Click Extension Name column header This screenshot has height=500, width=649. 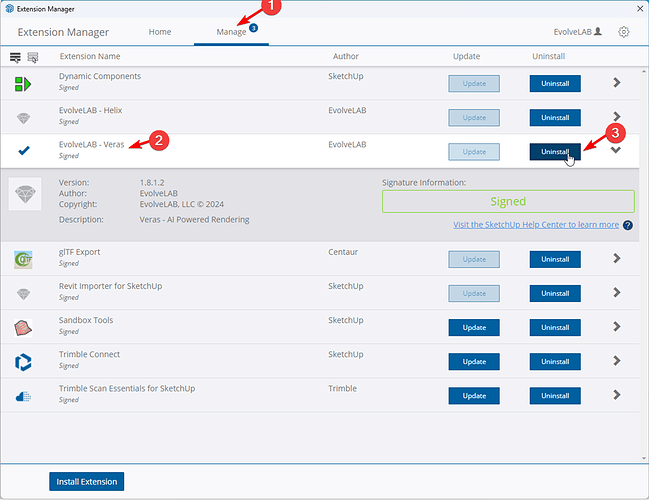point(90,56)
